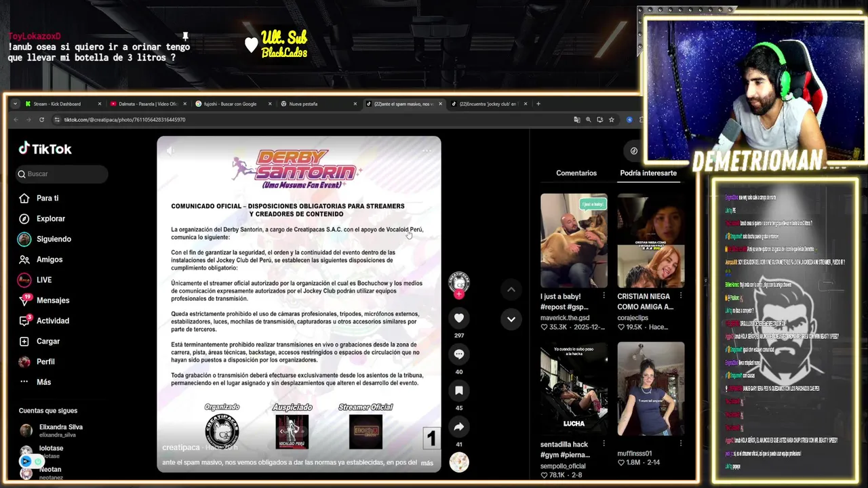
Task: Save post with bookmark icon
Action: (459, 390)
